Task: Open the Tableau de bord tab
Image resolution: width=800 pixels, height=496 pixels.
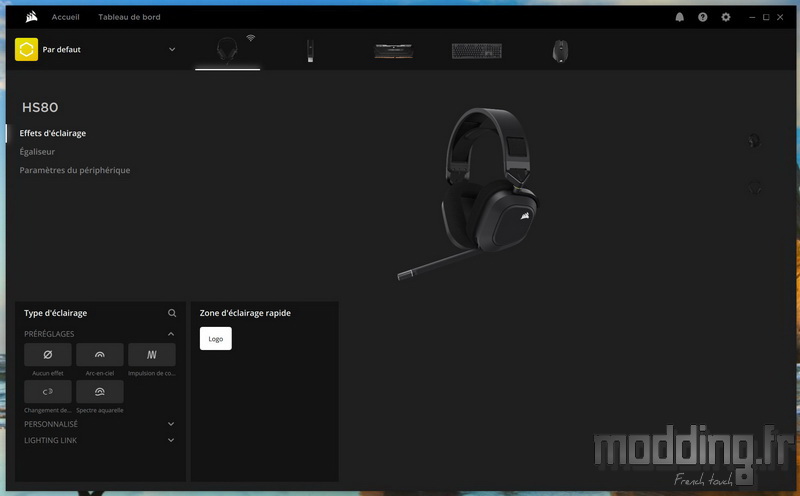Action: (x=129, y=17)
